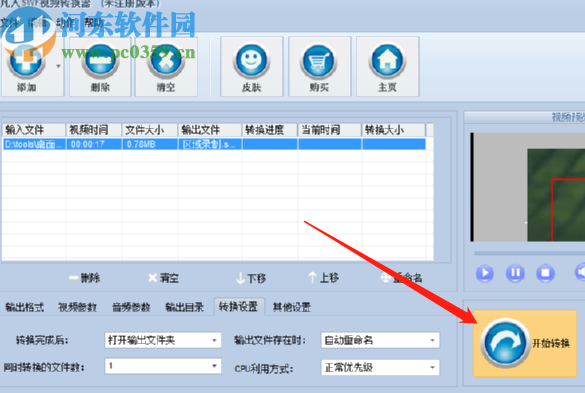Switch to the 其他设置 tab
585x393 pixels.
click(x=292, y=307)
